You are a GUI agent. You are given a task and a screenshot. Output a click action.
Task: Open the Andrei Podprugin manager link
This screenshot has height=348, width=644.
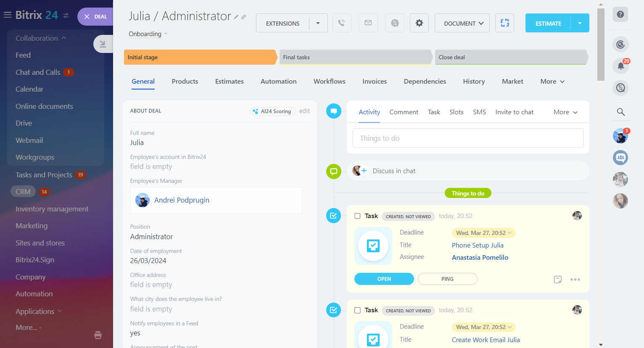coord(182,200)
